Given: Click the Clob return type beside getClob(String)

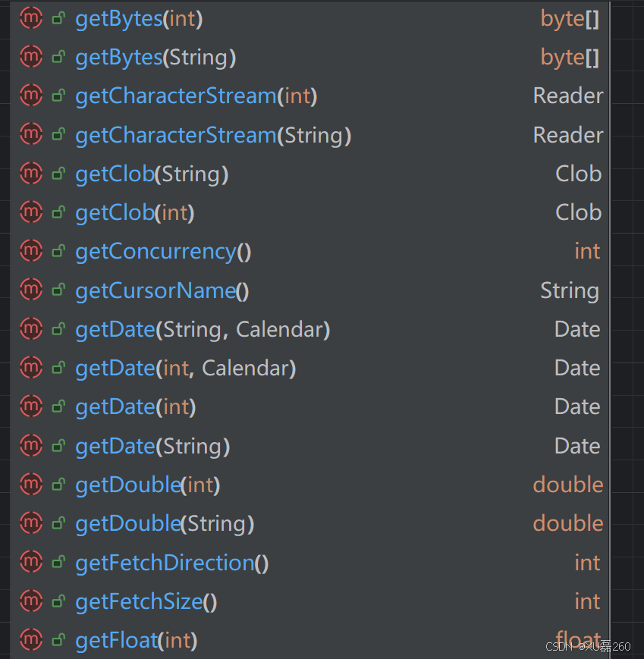Looking at the screenshot, I should pyautogui.click(x=579, y=173).
